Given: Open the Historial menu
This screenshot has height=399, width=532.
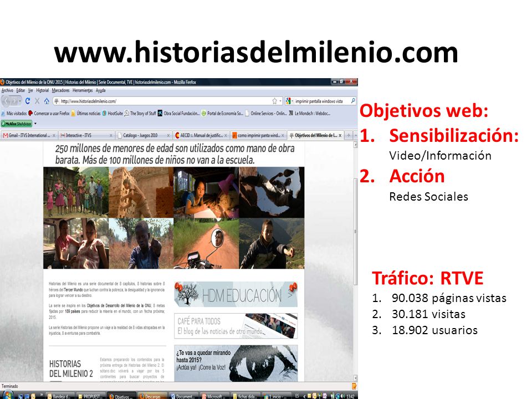Looking at the screenshot, I should 43,90.
